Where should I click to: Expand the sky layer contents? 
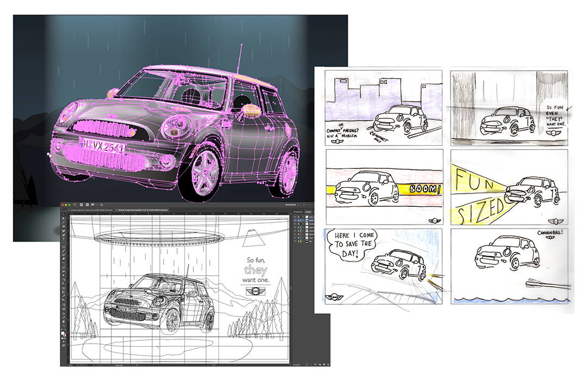tap(303, 242)
